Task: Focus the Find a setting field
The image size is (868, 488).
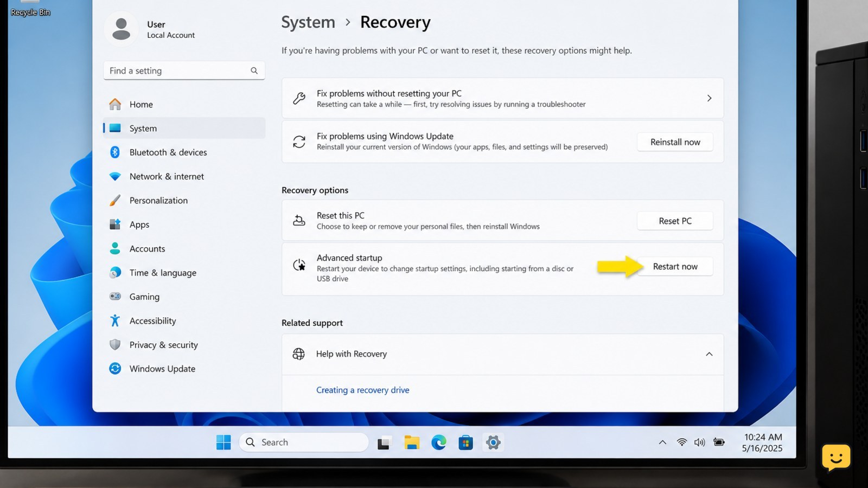Action: tap(184, 70)
